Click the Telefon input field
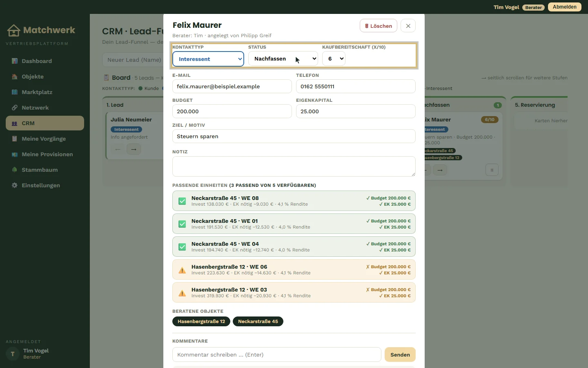 [356, 86]
